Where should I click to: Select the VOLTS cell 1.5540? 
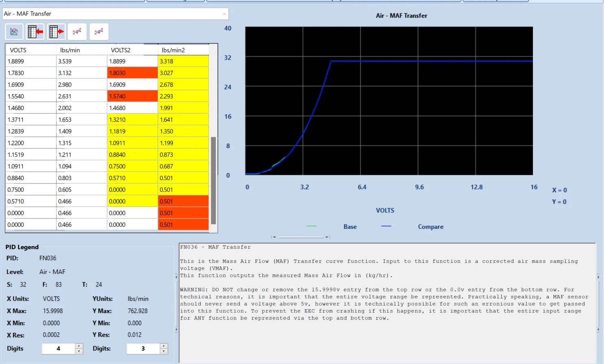[31, 96]
